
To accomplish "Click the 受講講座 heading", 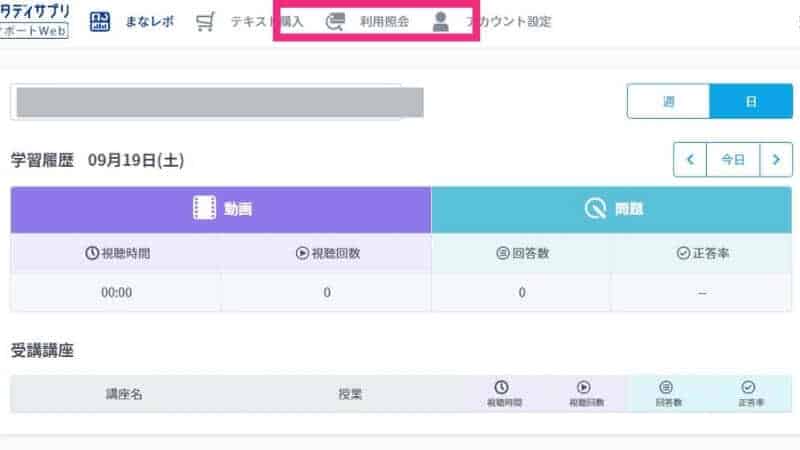I will (x=42, y=351).
